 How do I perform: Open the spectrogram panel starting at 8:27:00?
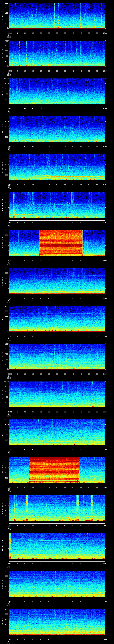click(57, 508)
